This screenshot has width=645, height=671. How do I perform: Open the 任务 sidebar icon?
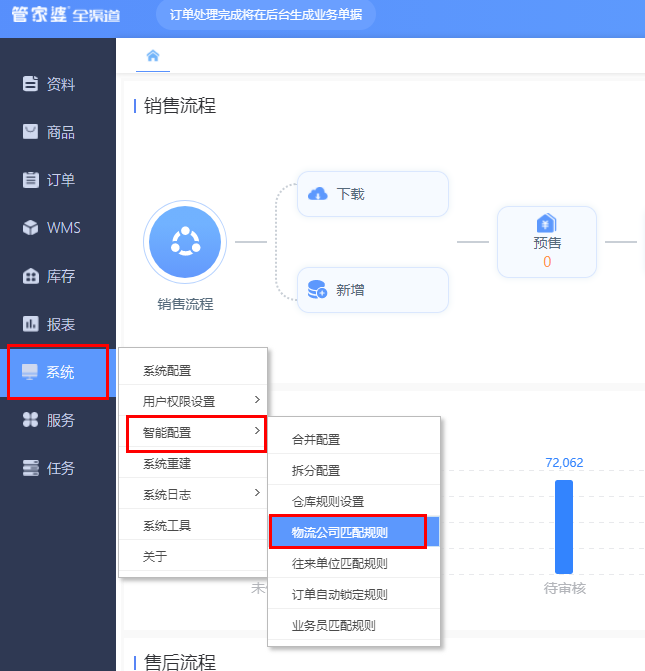tap(30, 468)
